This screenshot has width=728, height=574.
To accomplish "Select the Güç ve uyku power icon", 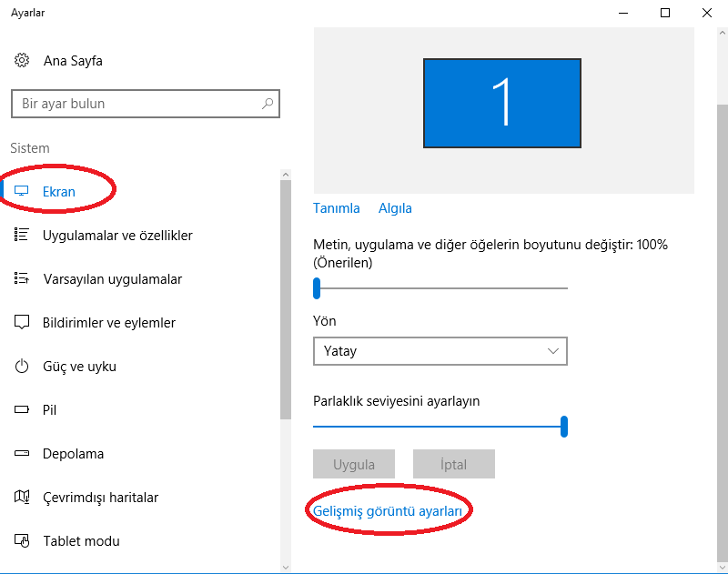I will [21, 366].
